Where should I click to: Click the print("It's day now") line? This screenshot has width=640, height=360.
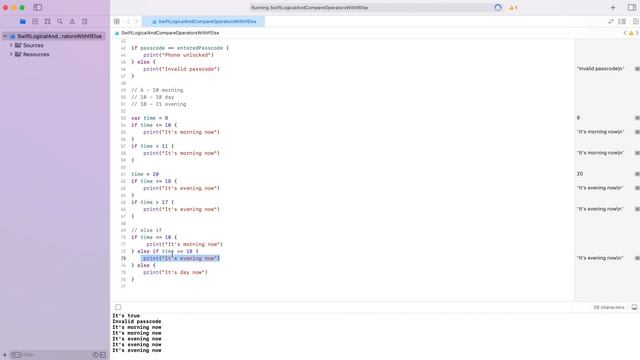coord(175,272)
